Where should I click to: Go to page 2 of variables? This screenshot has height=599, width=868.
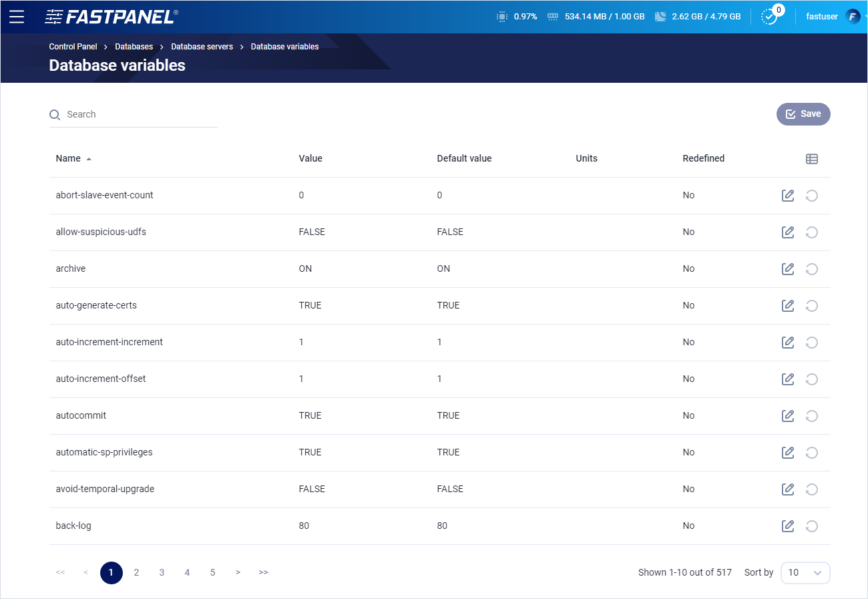coord(136,573)
